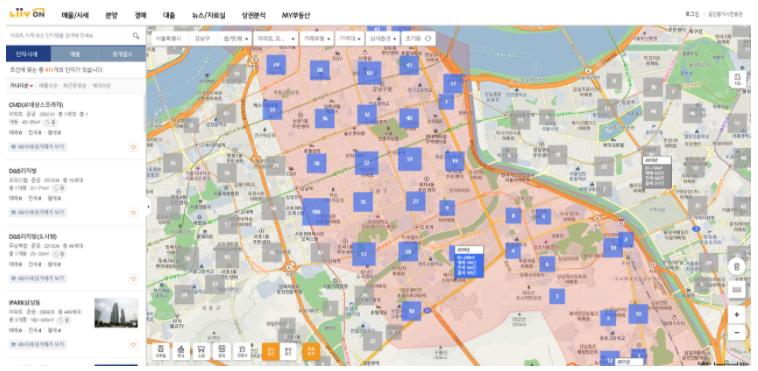
Task: Click the search input field
Action: pyautogui.click(x=69, y=36)
